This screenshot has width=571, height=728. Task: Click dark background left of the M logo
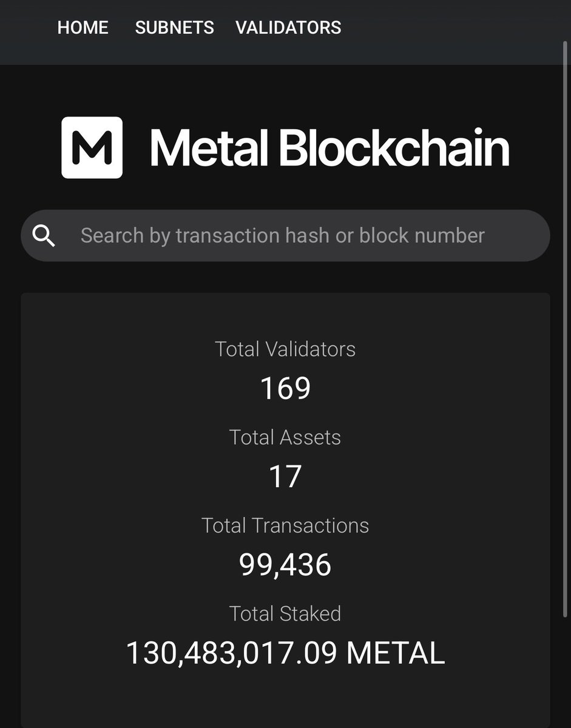pyautogui.click(x=30, y=147)
